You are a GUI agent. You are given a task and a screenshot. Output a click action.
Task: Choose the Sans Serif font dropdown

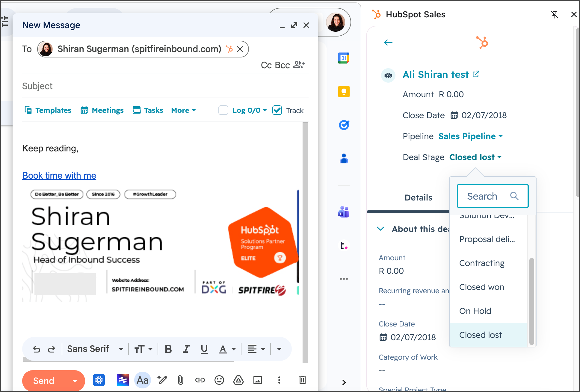(x=95, y=349)
